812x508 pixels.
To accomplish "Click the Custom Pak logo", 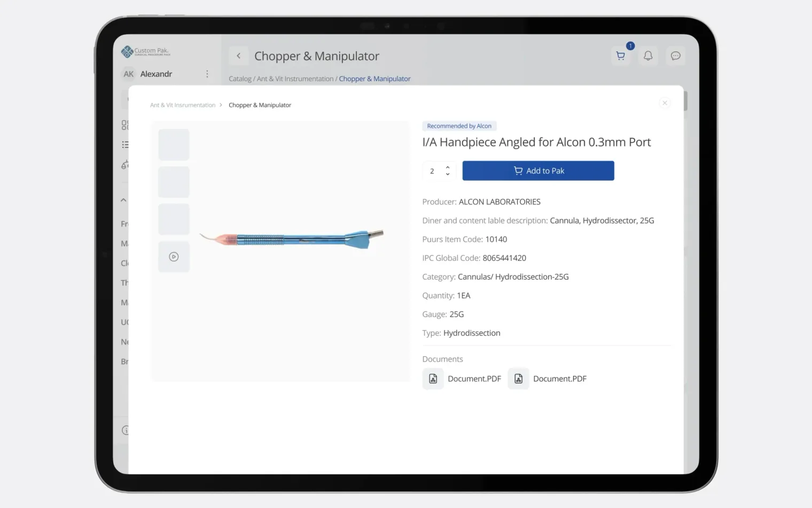I will point(145,51).
